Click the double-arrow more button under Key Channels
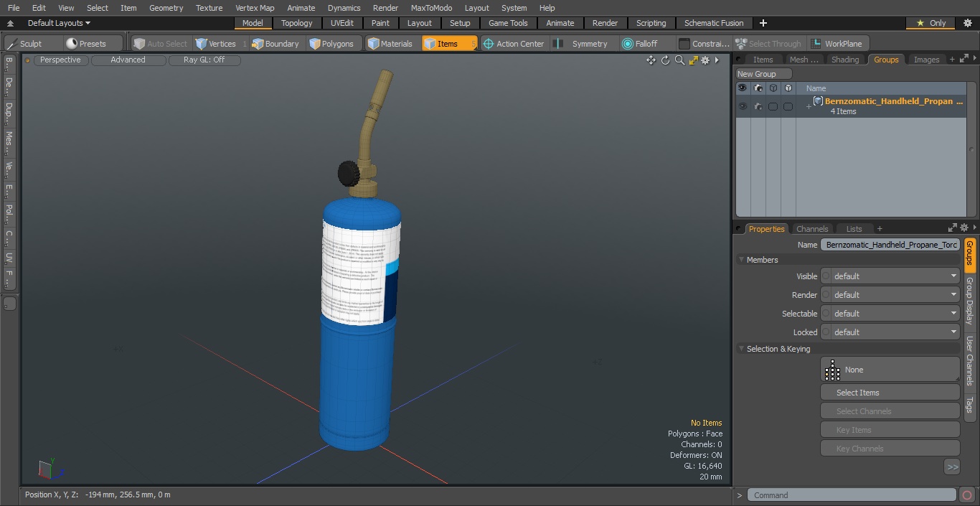 [952, 467]
